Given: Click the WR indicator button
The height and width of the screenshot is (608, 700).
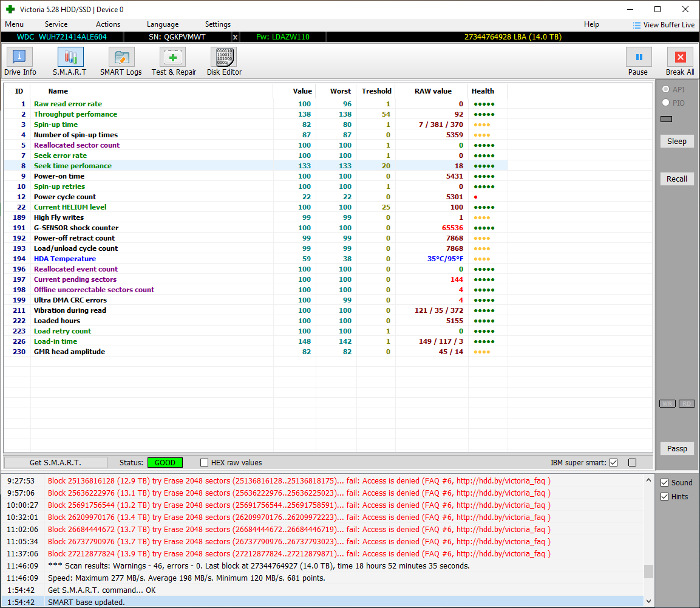Looking at the screenshot, I should point(667,403).
